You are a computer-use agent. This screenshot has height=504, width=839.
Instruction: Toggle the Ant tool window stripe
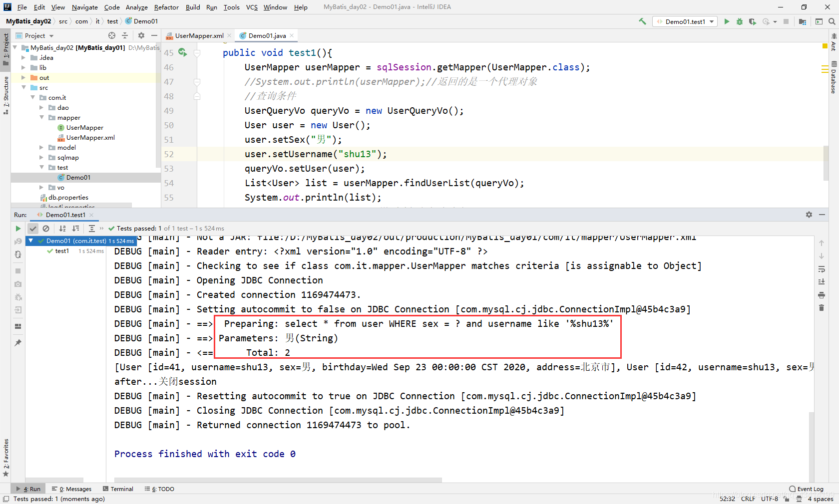coord(834,42)
